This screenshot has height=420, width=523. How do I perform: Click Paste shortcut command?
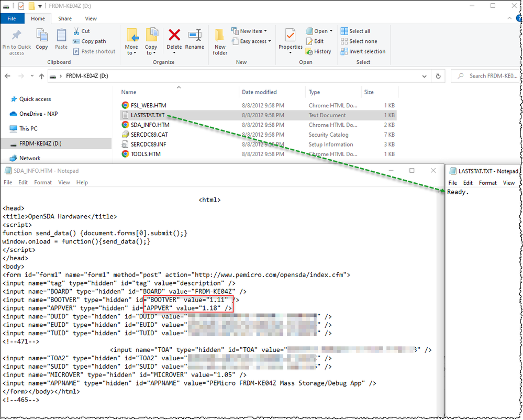point(94,51)
